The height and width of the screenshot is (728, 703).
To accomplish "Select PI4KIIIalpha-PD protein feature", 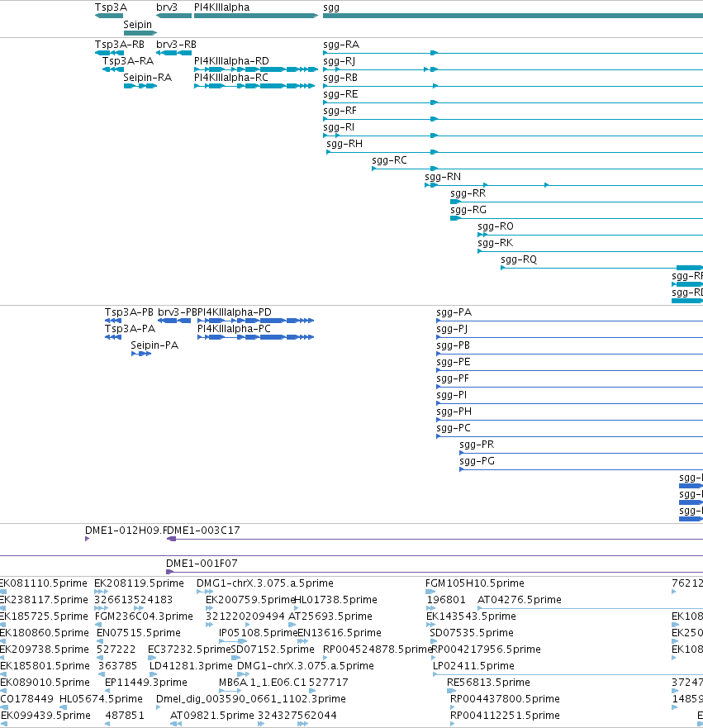I will [256, 321].
